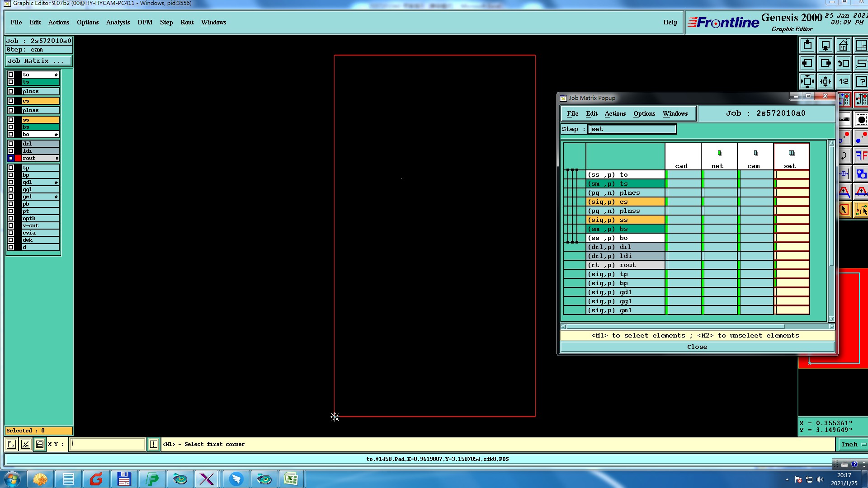Viewport: 868px width, 488px height.
Task: Click the Close button in Job Matrix
Action: (x=697, y=347)
